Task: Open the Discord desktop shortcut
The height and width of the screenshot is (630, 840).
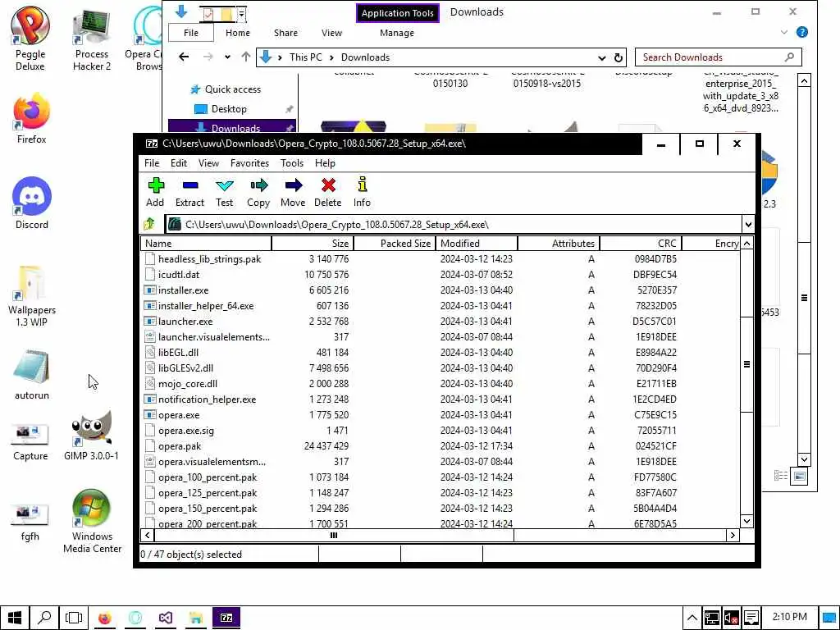Action: point(32,203)
